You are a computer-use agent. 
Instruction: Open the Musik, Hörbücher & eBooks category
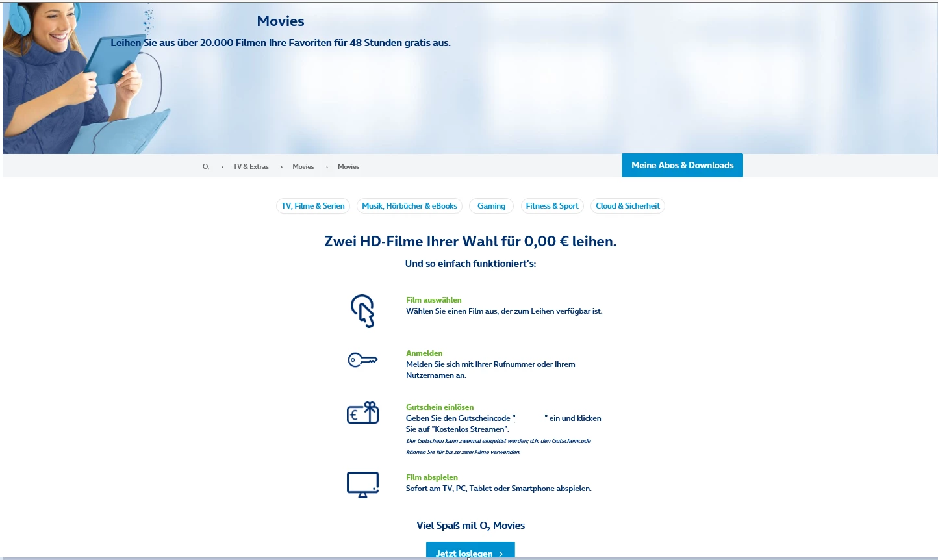pyautogui.click(x=409, y=206)
